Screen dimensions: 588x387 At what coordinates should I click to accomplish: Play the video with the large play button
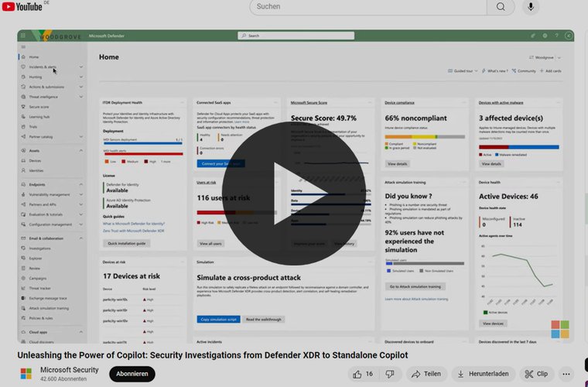[294, 193]
